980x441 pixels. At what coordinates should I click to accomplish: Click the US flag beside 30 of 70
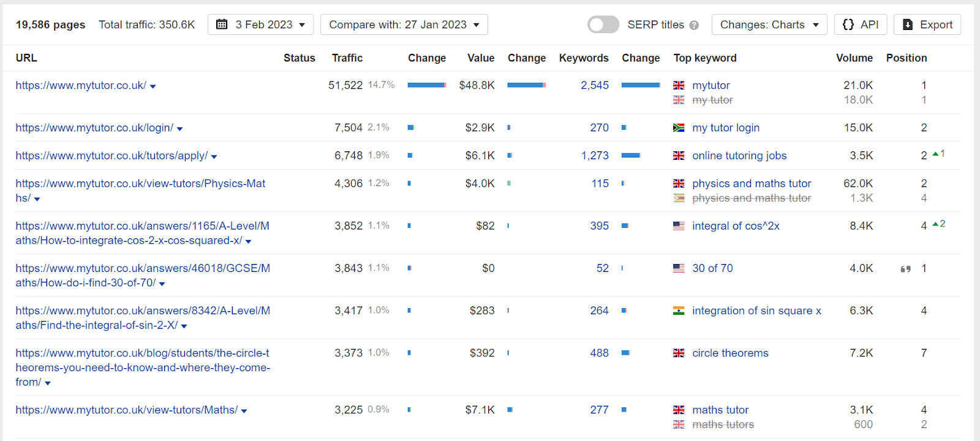[679, 268]
